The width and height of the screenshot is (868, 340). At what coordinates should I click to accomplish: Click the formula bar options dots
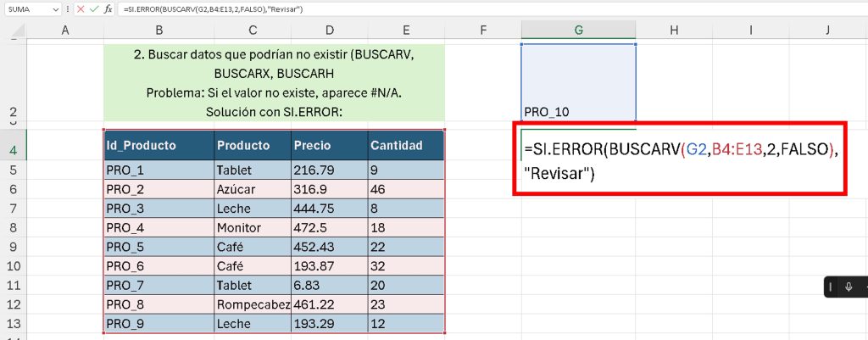(x=67, y=8)
